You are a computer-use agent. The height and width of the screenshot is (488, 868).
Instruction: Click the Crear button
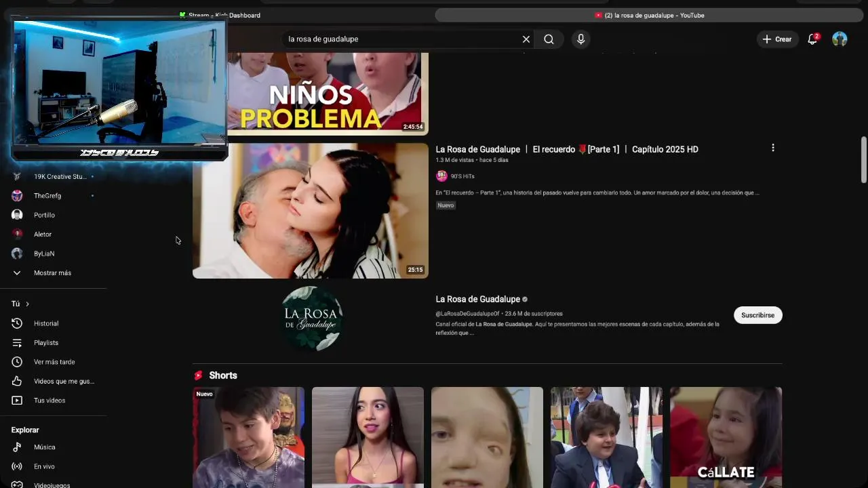777,39
